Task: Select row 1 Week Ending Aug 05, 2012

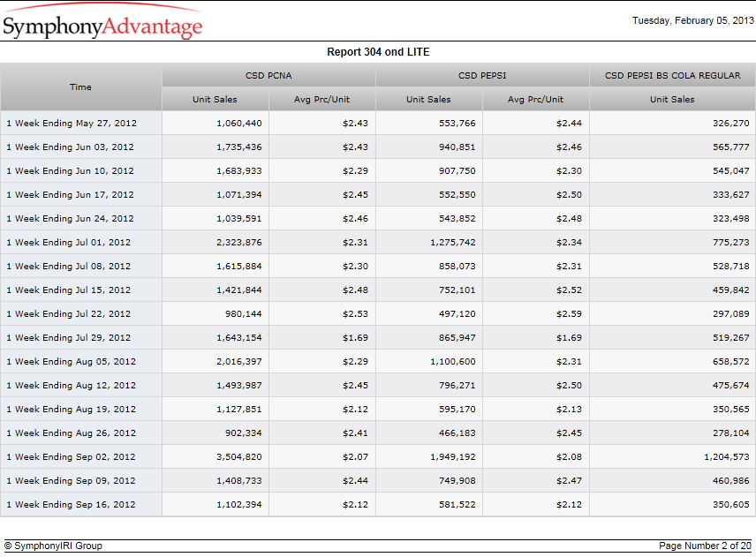Action: coord(378,361)
